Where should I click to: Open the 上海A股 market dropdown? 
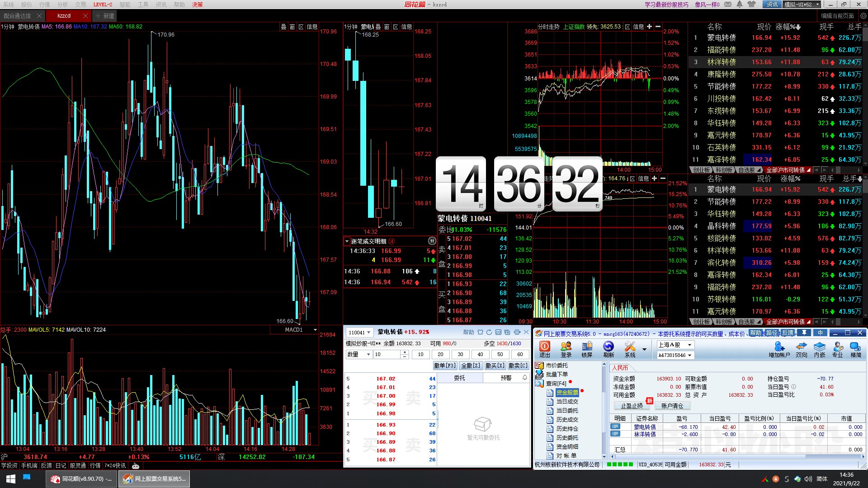point(689,345)
